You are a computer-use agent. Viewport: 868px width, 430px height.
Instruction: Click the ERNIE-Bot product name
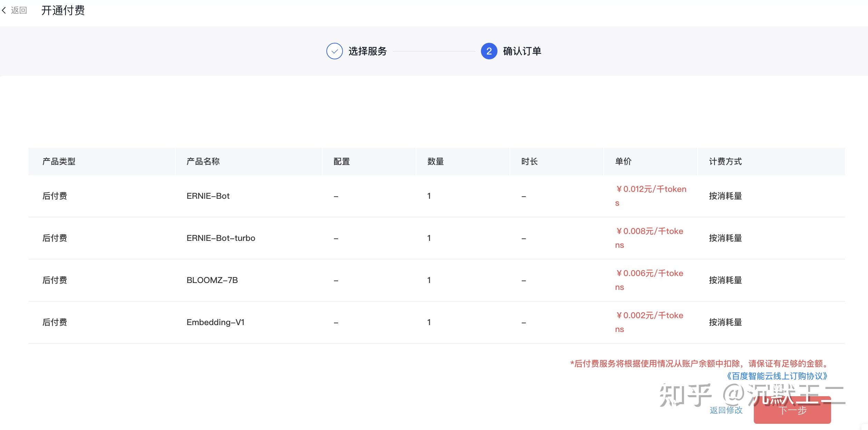pos(208,196)
